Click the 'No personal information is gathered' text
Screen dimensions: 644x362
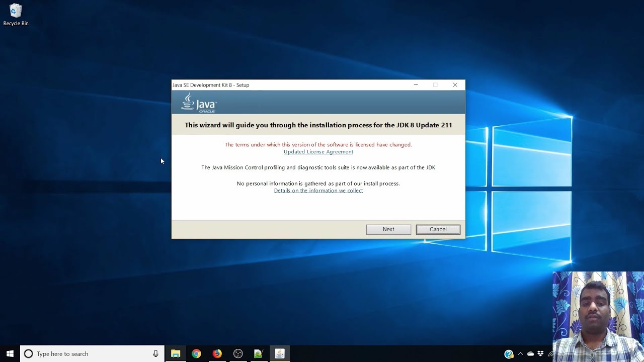coord(318,184)
